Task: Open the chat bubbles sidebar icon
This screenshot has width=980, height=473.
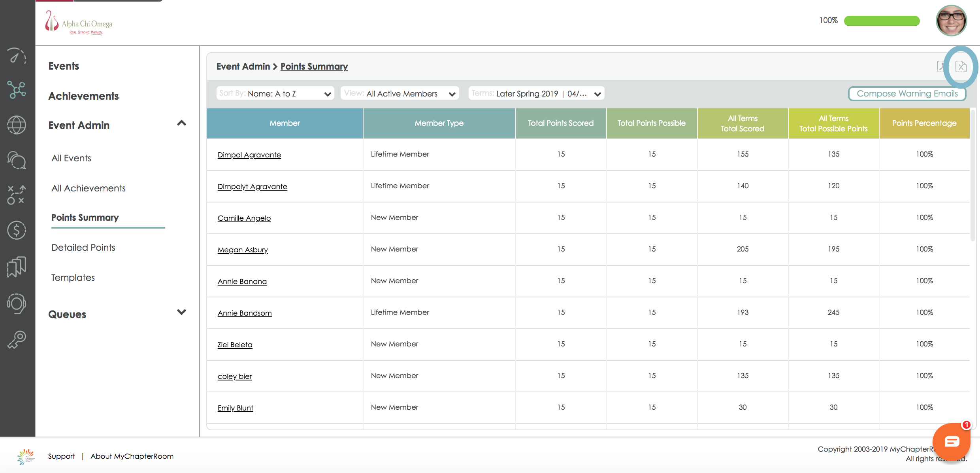Action: coord(17,160)
